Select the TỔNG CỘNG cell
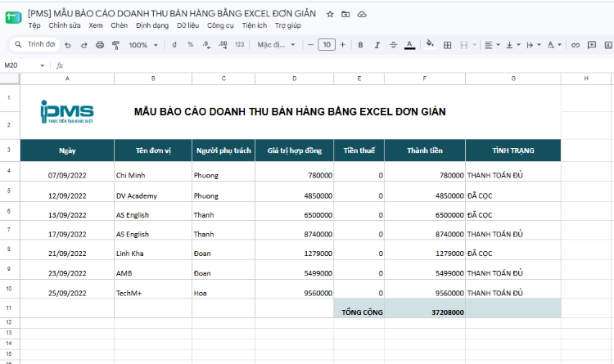This screenshot has width=614, height=364. point(359,308)
